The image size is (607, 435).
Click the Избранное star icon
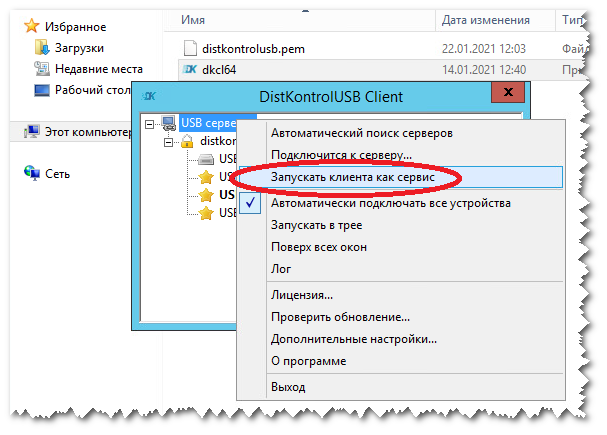tap(31, 26)
